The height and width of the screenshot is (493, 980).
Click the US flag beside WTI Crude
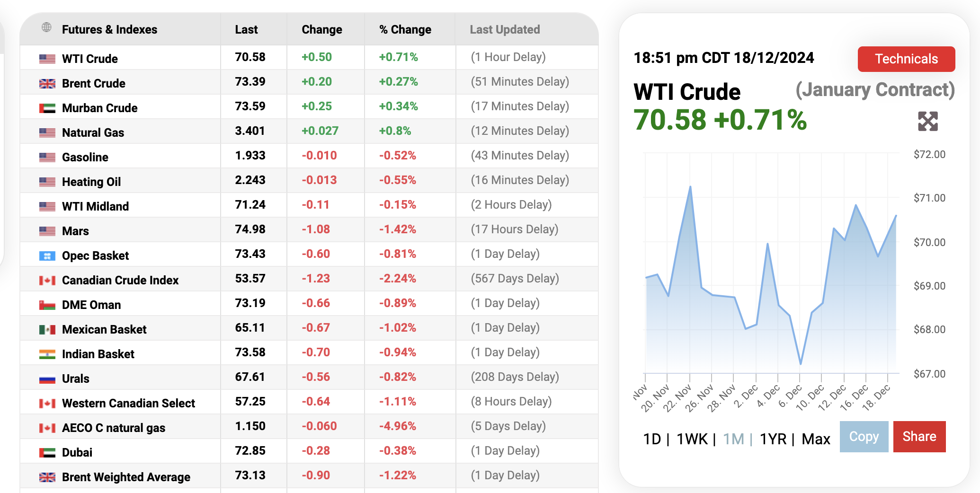pyautogui.click(x=47, y=59)
